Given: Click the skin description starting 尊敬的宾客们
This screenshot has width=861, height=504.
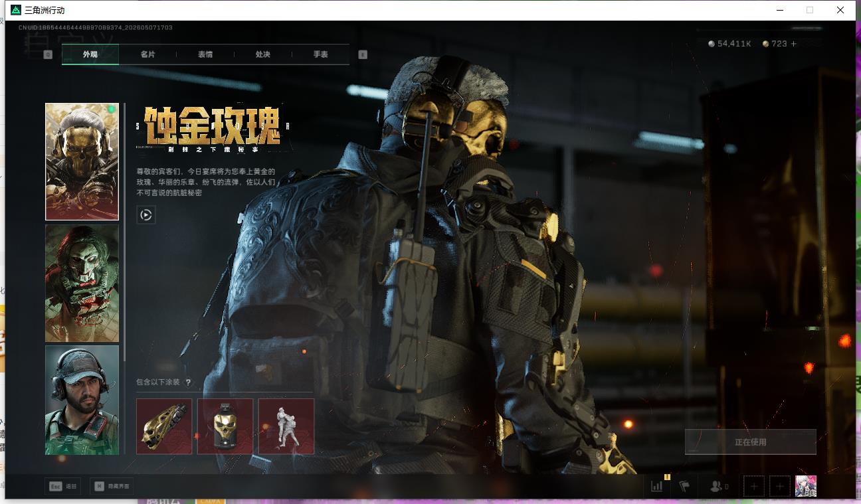Looking at the screenshot, I should [x=206, y=182].
